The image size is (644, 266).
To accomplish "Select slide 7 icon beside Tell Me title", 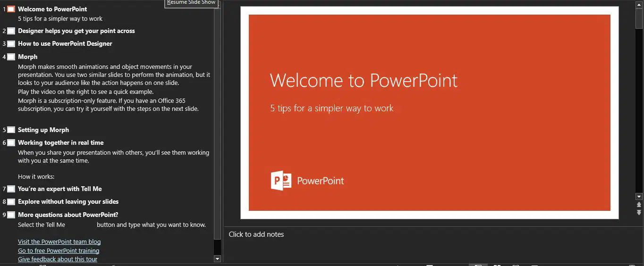I will 11,189.
